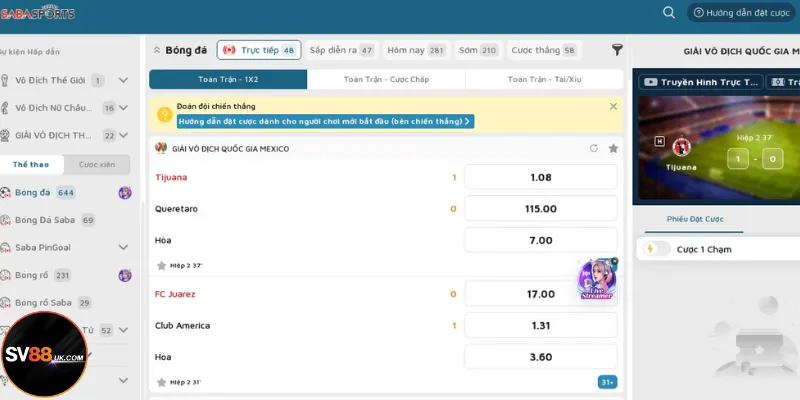The width and height of the screenshot is (800, 400).
Task: Star the FC Juarez vs Club America match
Action: [x=161, y=381]
